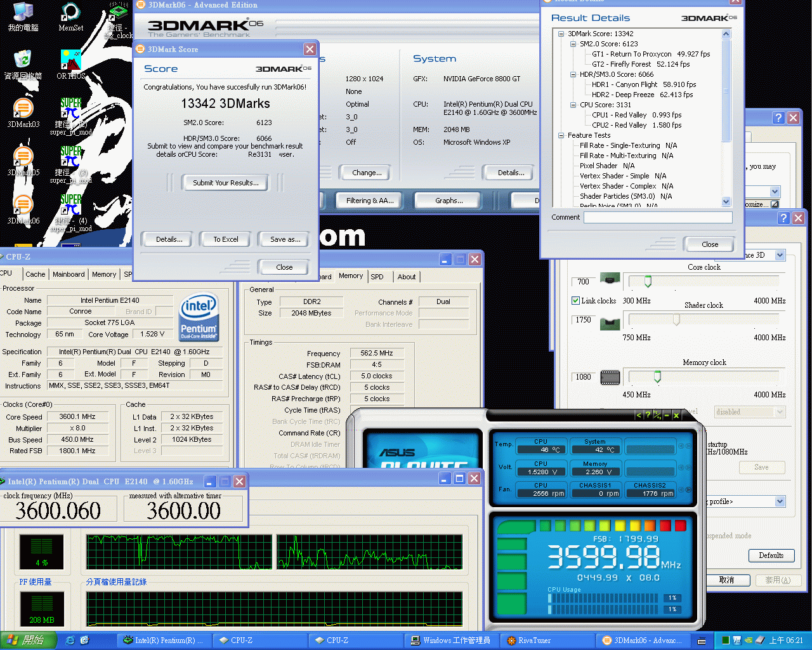Adjust the Shader clock slider handle
812x650 pixels.
tap(676, 319)
